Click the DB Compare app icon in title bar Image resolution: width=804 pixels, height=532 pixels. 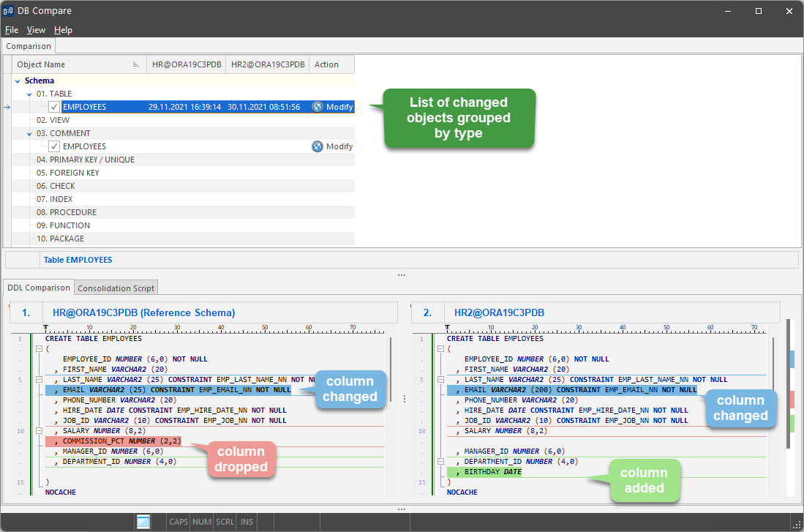10,10
